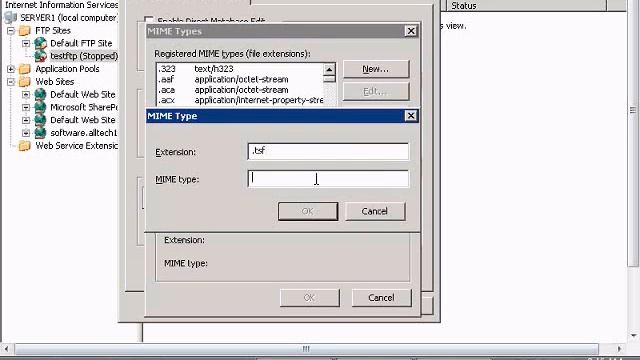Close the MIME Type dialog
This screenshot has width=640, height=360.
pos(411,116)
